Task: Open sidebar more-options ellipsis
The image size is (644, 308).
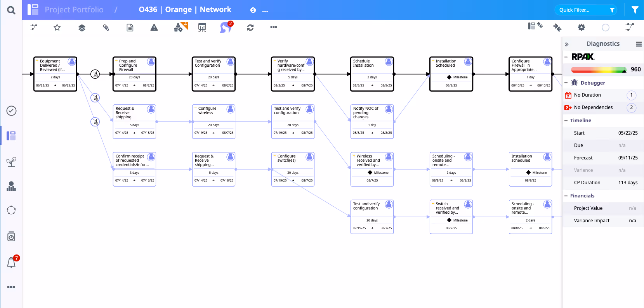Action: click(x=11, y=287)
